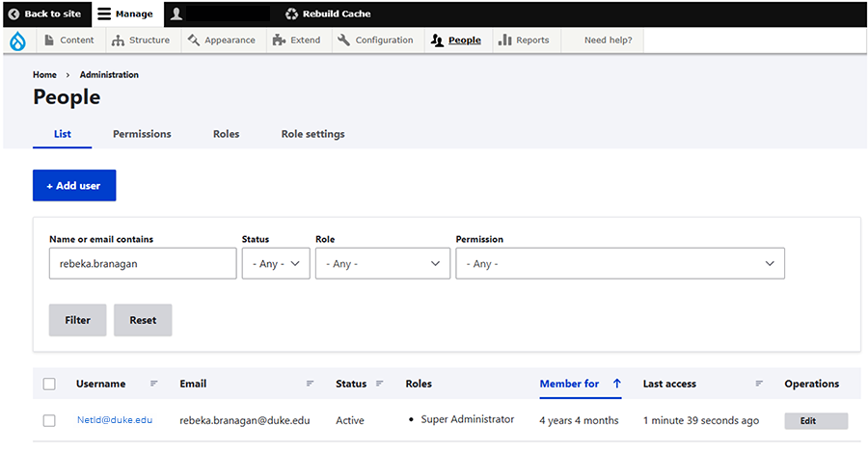
Task: Open the Content admin menu
Action: pos(69,40)
